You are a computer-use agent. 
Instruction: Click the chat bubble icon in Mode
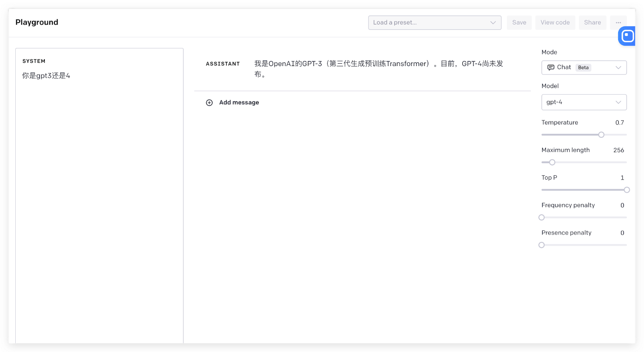coord(551,67)
